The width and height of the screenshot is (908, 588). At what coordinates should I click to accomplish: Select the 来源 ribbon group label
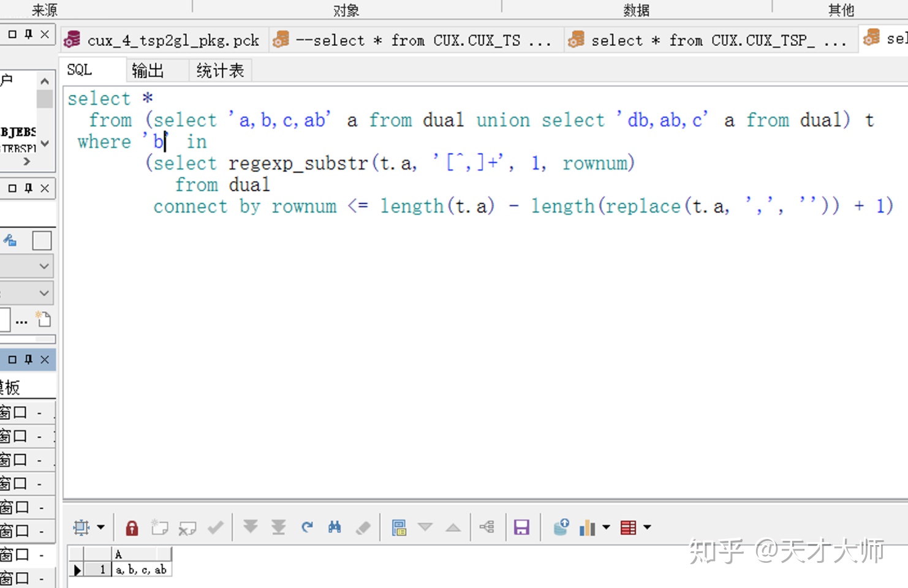pos(44,10)
